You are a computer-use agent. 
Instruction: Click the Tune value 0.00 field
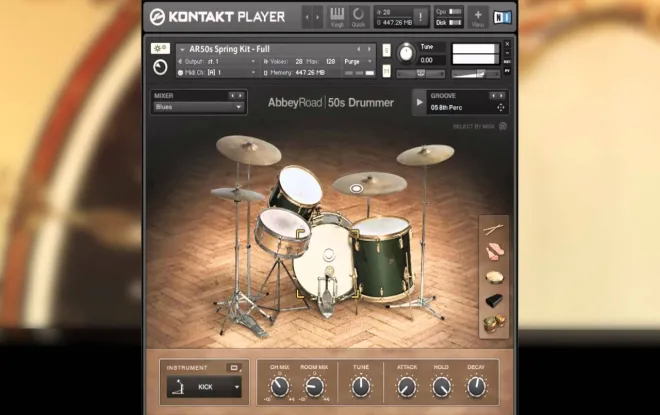(431, 61)
